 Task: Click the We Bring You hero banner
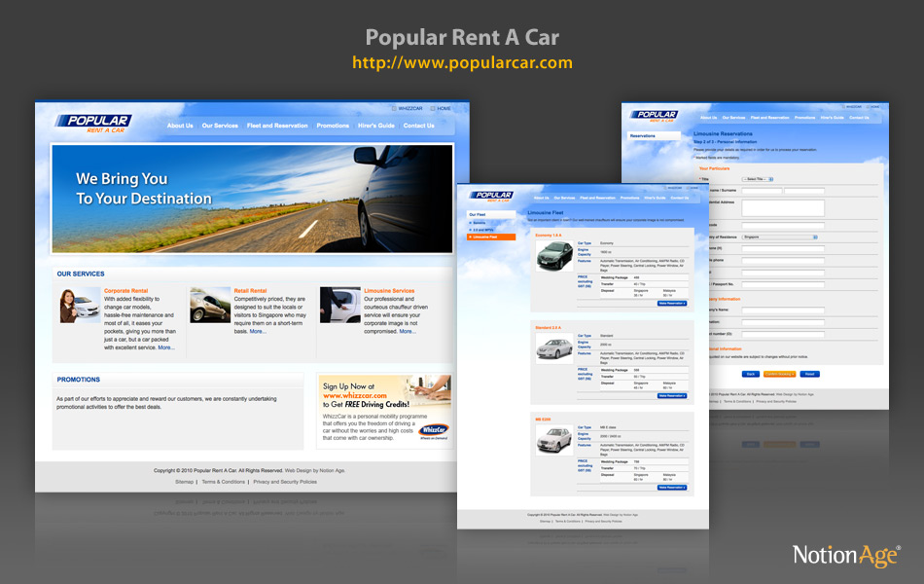click(x=252, y=199)
